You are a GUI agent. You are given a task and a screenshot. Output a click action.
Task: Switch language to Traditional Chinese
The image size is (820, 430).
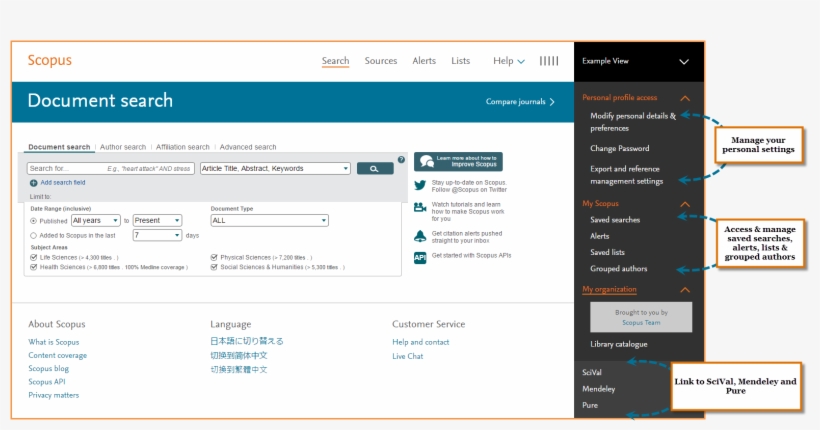point(239,369)
